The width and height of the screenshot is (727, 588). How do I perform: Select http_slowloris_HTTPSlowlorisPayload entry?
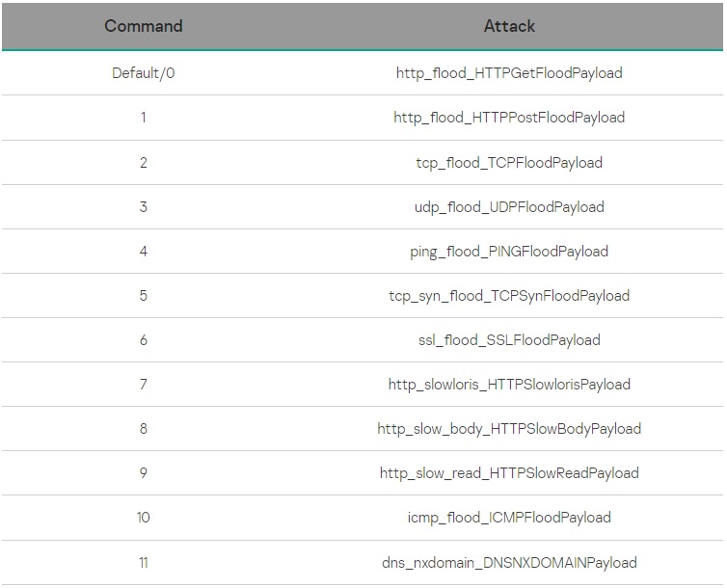509,385
